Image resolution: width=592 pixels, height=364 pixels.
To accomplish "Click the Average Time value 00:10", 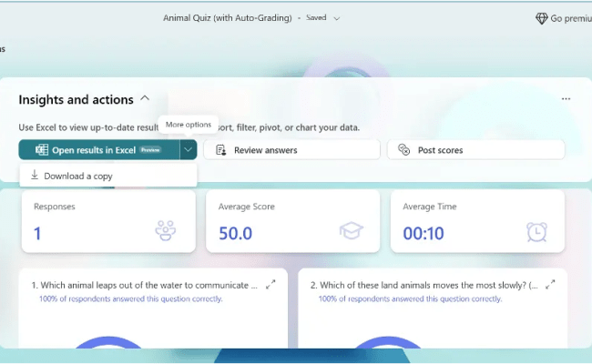I will [x=424, y=234].
